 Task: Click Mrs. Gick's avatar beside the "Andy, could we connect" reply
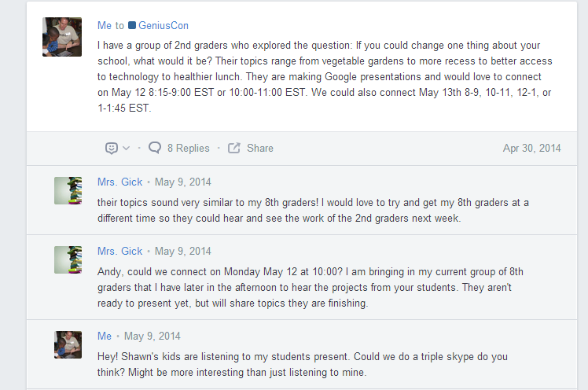click(68, 259)
